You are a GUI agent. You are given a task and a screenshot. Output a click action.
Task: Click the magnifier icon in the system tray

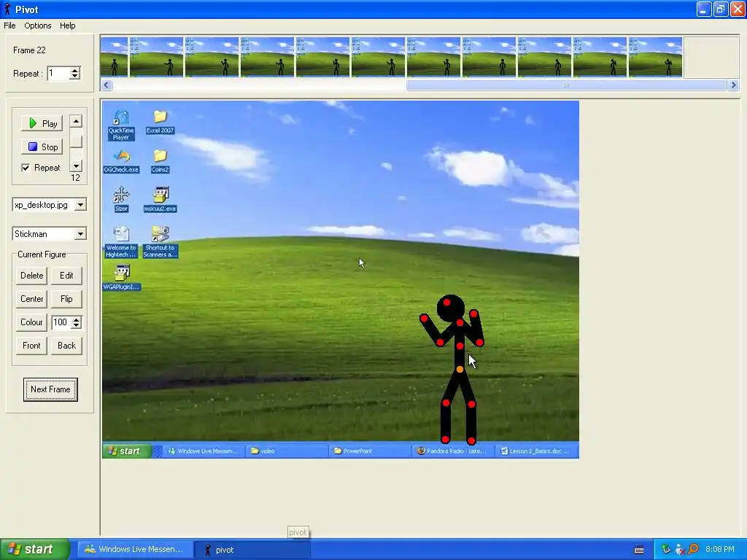(x=694, y=550)
